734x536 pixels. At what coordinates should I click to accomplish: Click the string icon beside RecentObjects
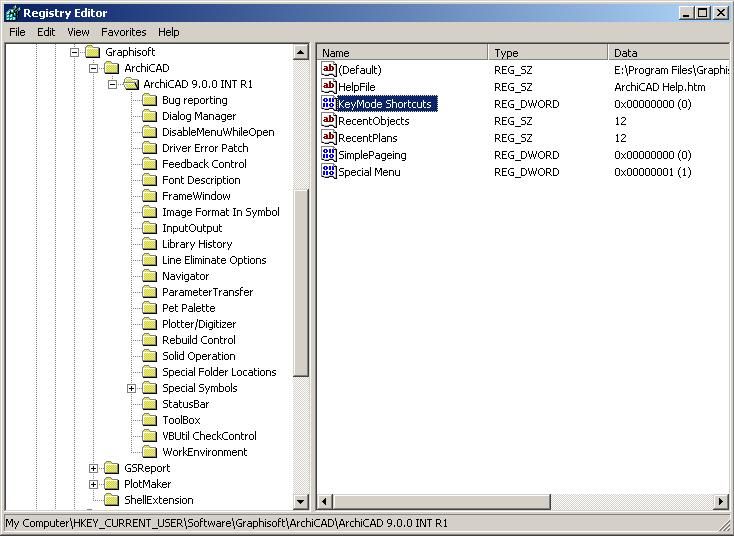pyautogui.click(x=329, y=120)
